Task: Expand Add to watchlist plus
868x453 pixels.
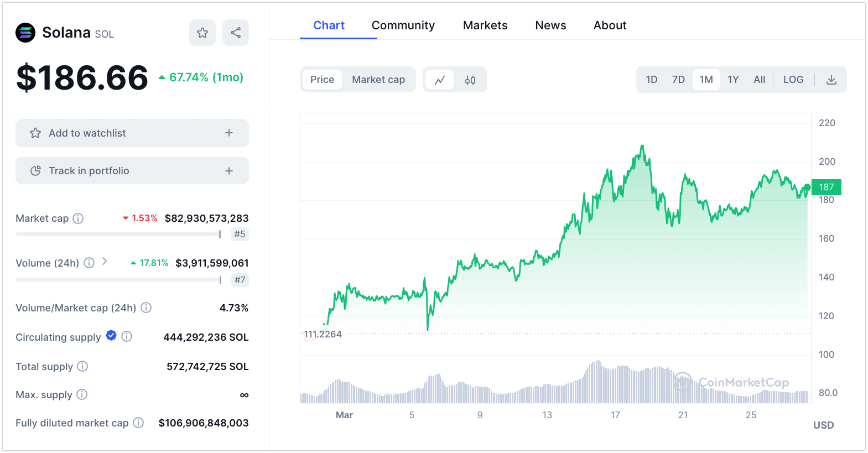Action: click(229, 133)
